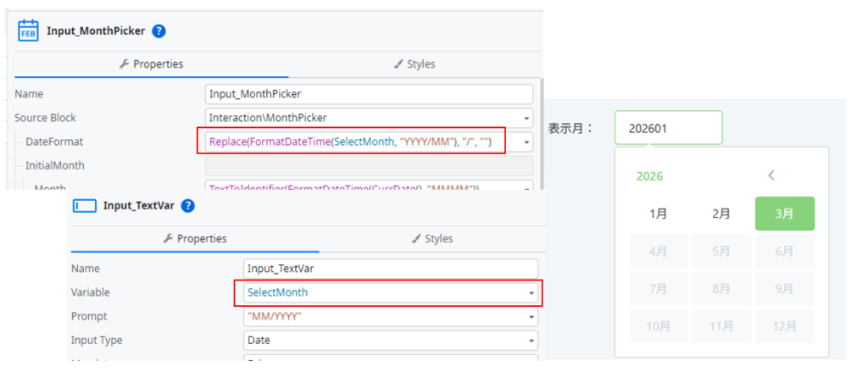Image resolution: width=868 pixels, height=372 pixels.
Task: Click the Input_TextVar Name field
Action: click(390, 269)
